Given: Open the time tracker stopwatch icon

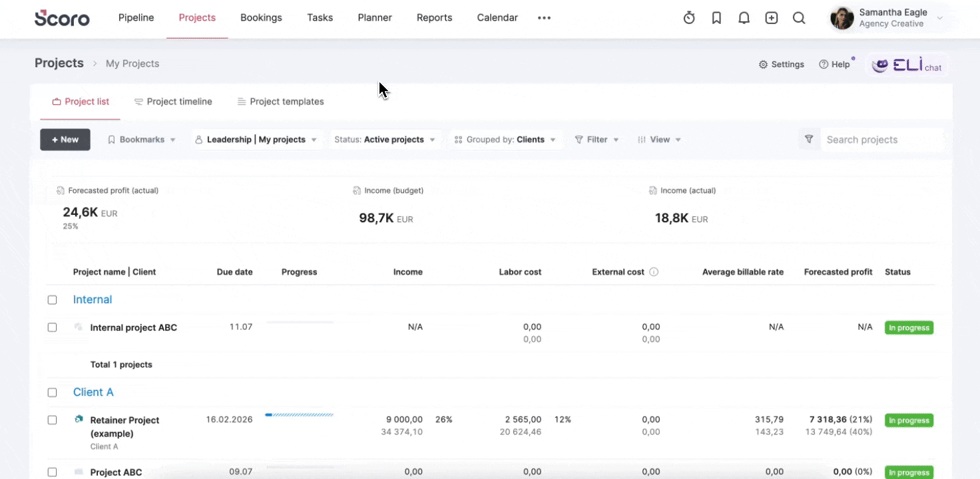Looking at the screenshot, I should pyautogui.click(x=689, y=17).
